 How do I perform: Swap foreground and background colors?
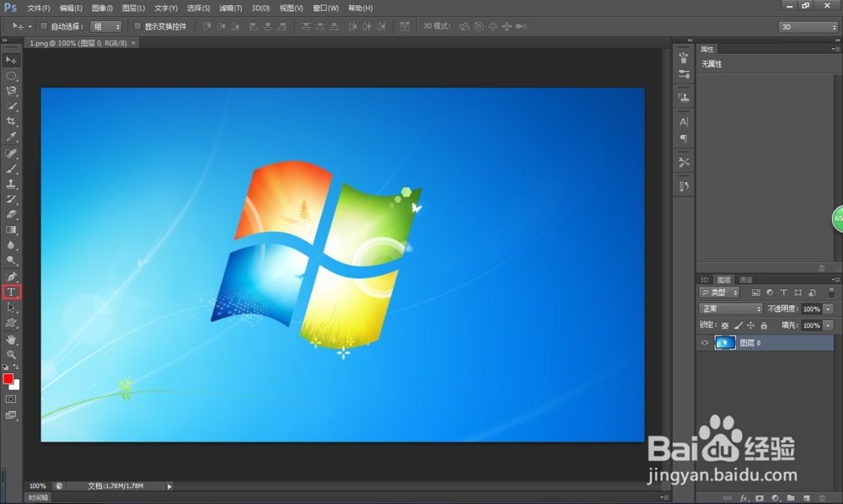pos(16,367)
